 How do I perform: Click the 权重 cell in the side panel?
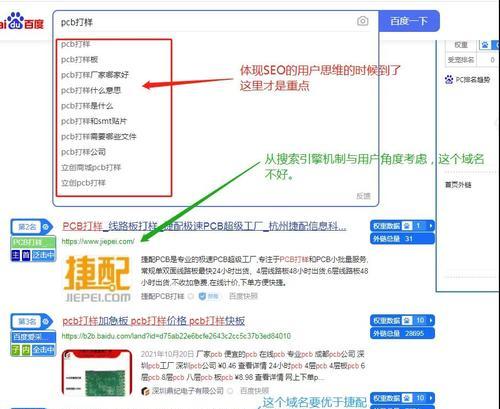point(461,45)
